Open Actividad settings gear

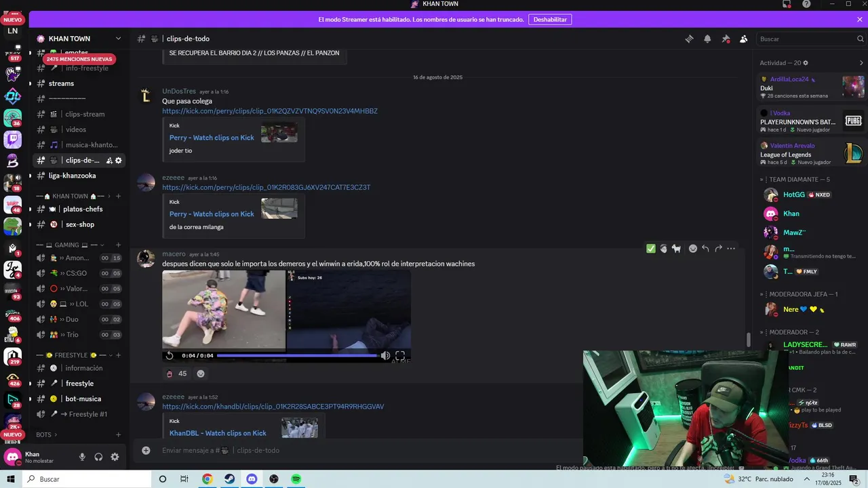click(x=806, y=63)
